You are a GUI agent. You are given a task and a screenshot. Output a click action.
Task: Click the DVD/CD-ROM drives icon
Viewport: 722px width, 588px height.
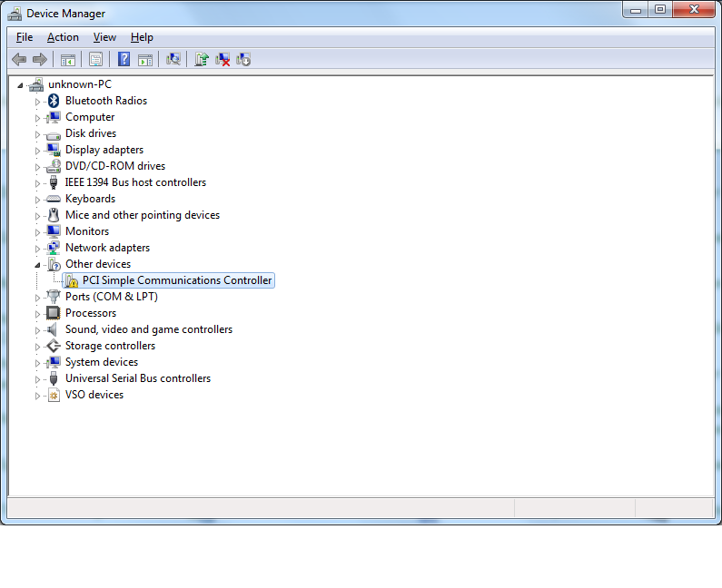click(54, 166)
